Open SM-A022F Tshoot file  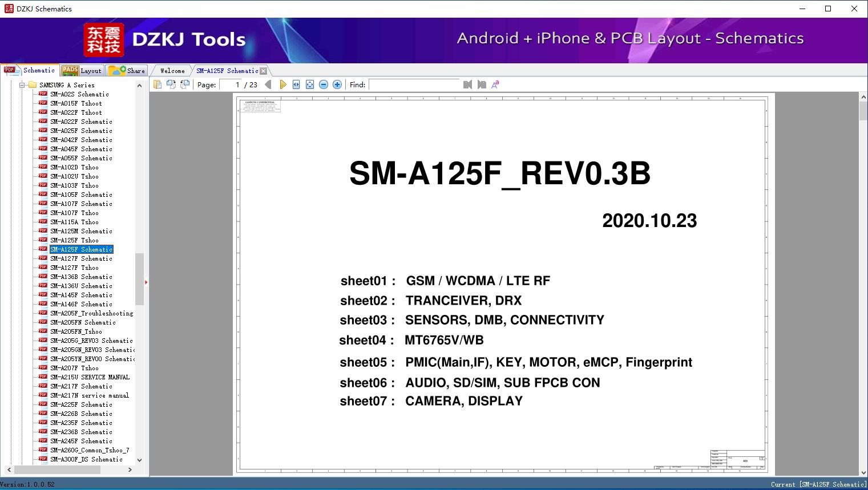[x=76, y=112]
